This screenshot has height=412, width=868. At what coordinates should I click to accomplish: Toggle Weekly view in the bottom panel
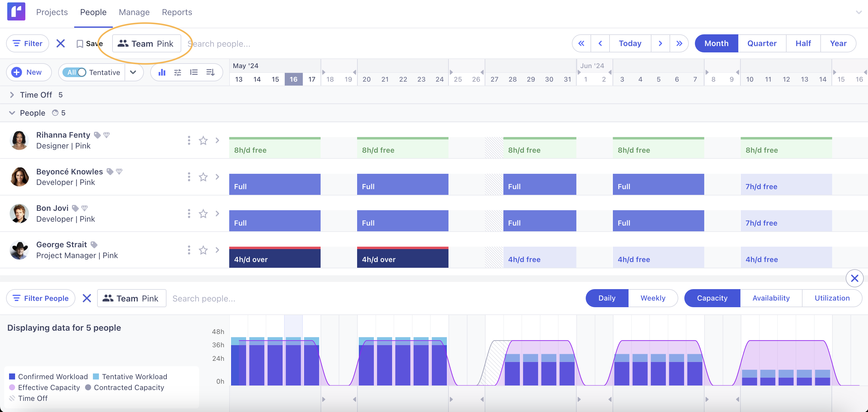click(x=653, y=298)
